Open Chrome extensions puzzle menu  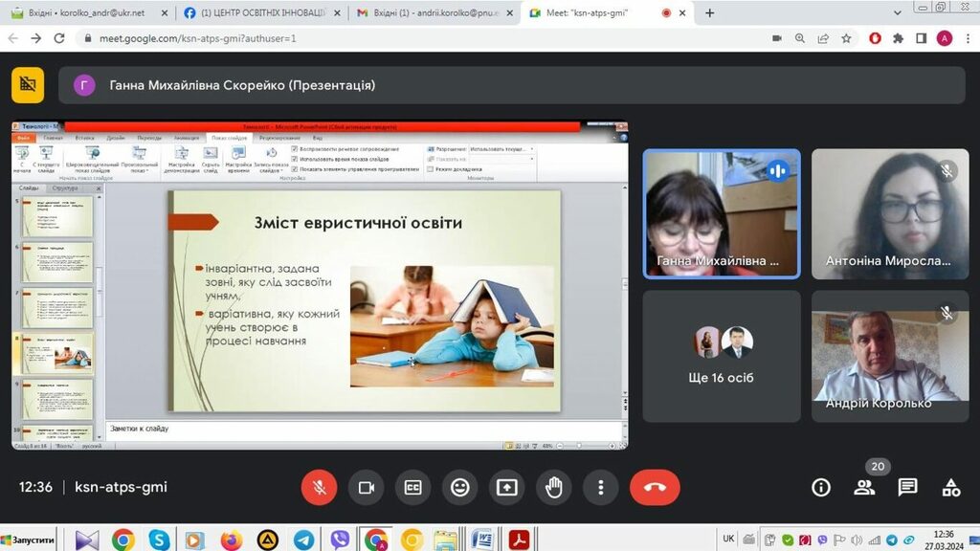(x=898, y=38)
